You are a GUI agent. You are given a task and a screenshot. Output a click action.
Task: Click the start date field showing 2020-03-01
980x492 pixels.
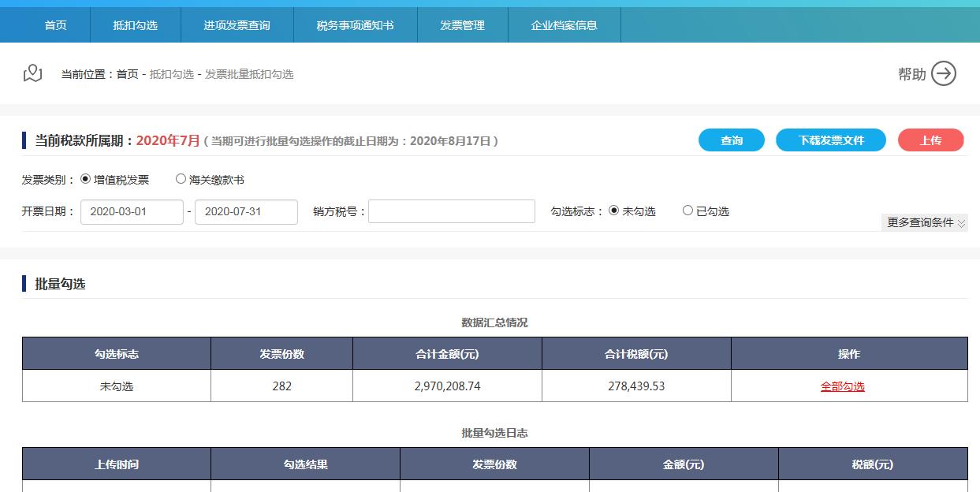pyautogui.click(x=132, y=211)
